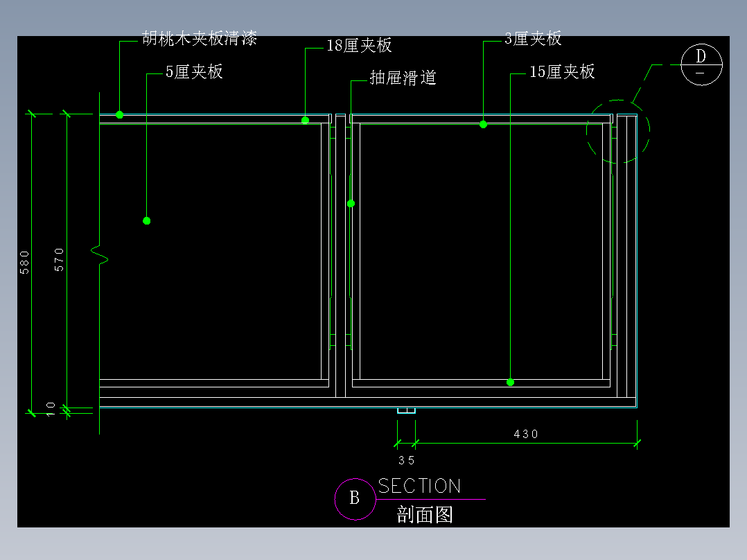
Task: Click the break-line zigzag symbol on left edge
Action: coord(100,256)
